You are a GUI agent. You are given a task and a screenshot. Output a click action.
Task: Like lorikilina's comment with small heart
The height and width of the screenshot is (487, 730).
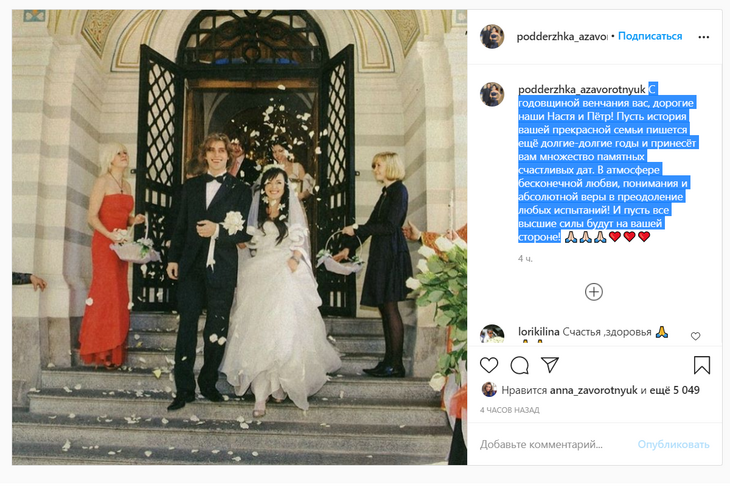coord(696,336)
